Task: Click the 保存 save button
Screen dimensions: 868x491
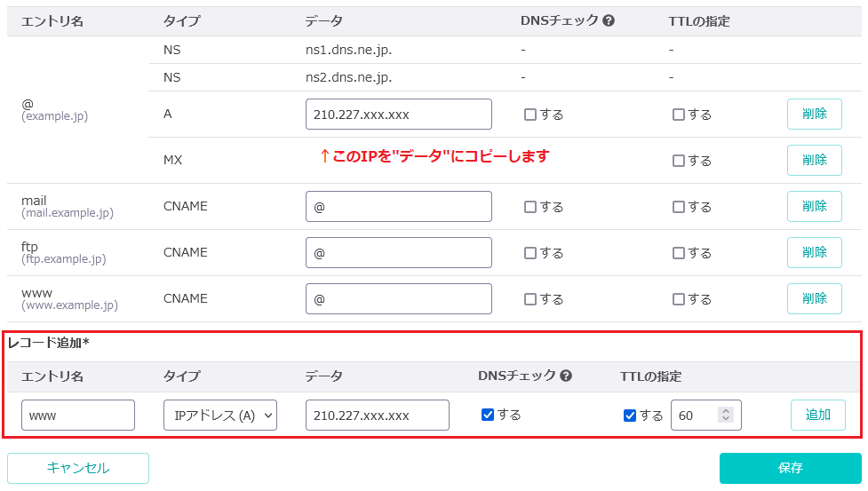Action: (791, 468)
